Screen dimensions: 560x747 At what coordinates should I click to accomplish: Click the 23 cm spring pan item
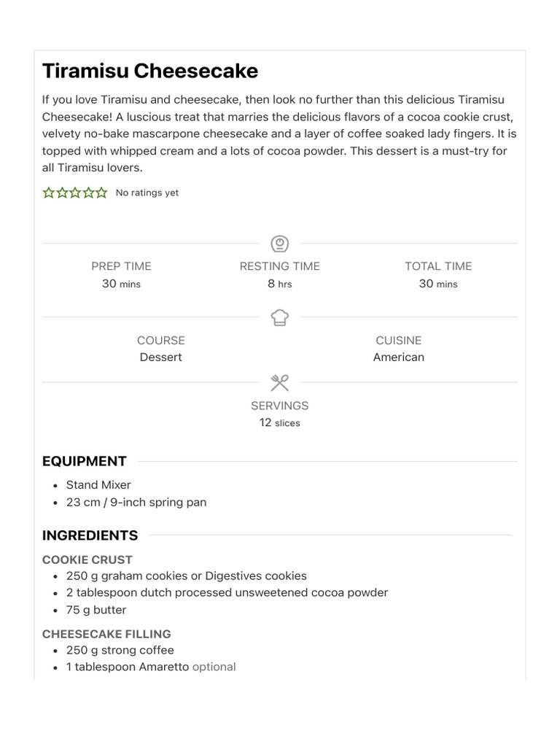point(136,503)
